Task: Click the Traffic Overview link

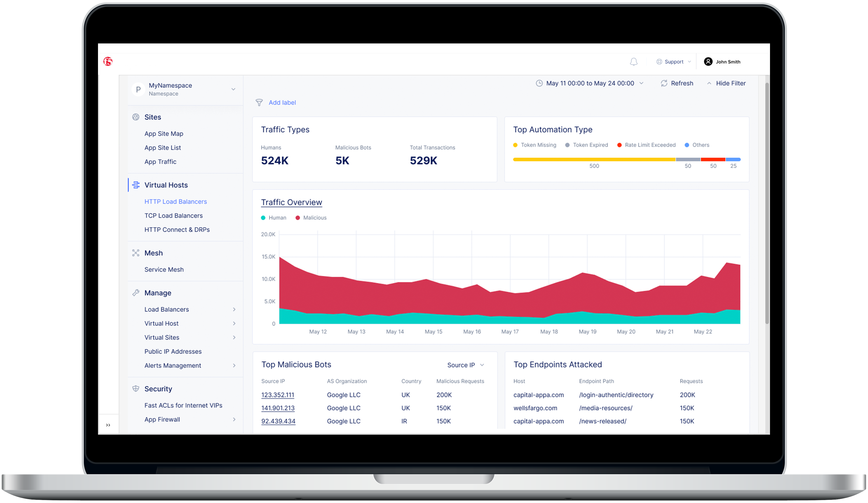Action: 293,202
